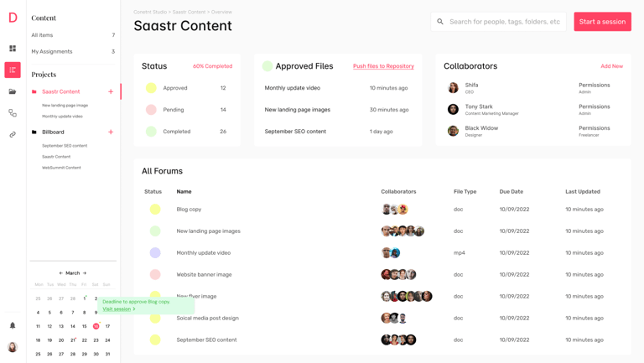
Task: Click Push files to Repository link
Action: tap(383, 66)
